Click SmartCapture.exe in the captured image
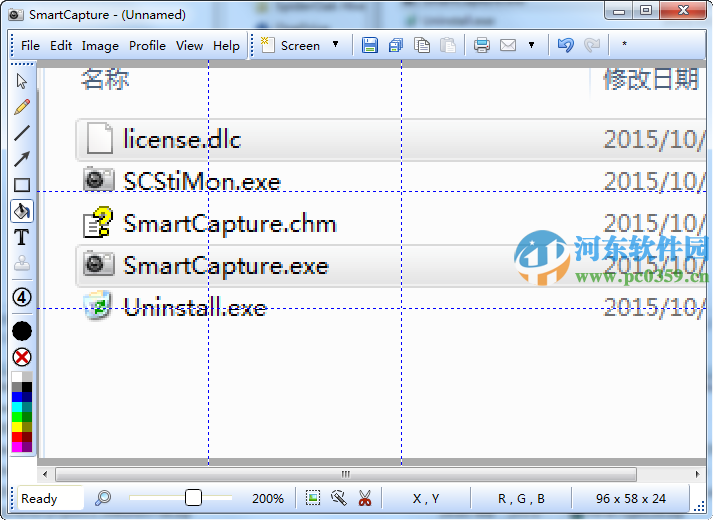 pos(226,266)
